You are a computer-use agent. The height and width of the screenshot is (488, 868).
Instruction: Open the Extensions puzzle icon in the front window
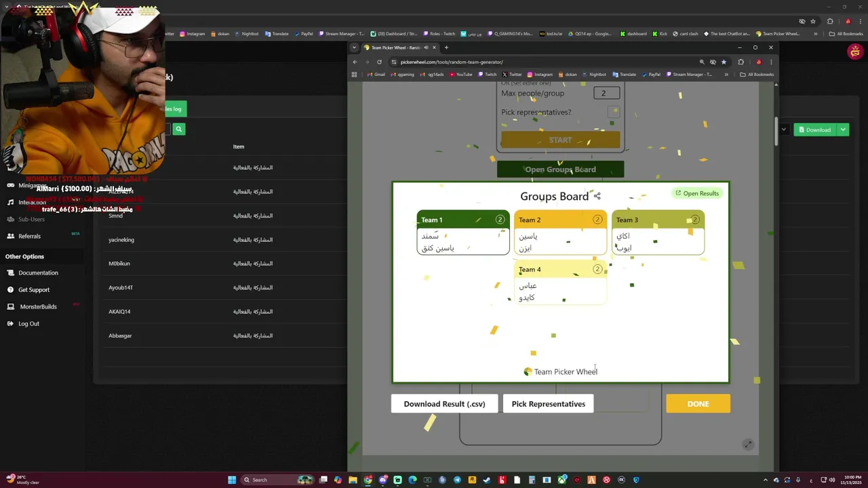pyautogui.click(x=741, y=62)
